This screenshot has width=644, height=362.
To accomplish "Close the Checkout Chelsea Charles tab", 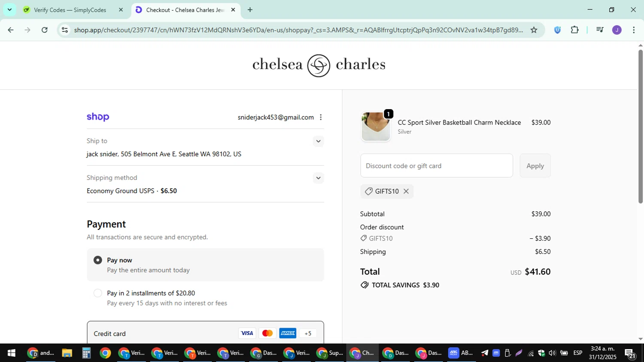I will click(233, 9).
